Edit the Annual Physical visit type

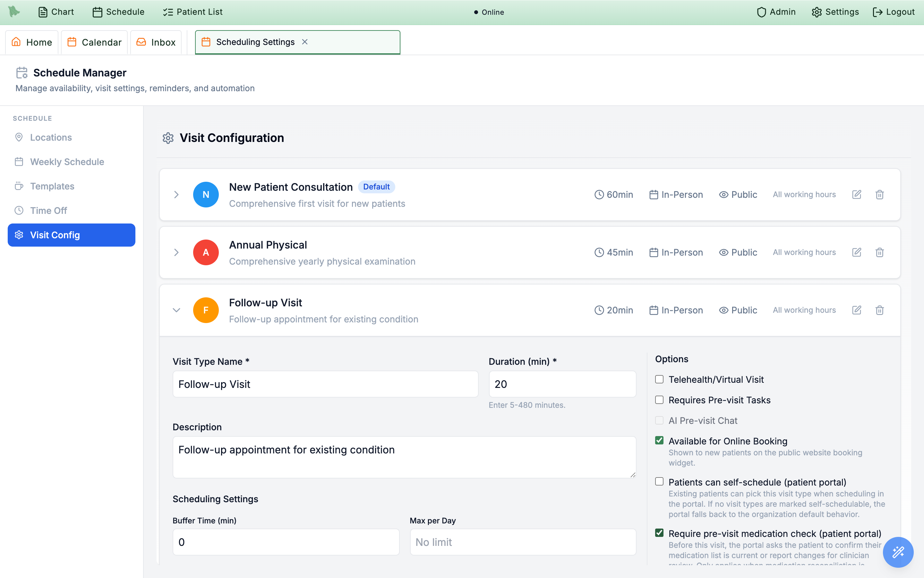click(856, 252)
